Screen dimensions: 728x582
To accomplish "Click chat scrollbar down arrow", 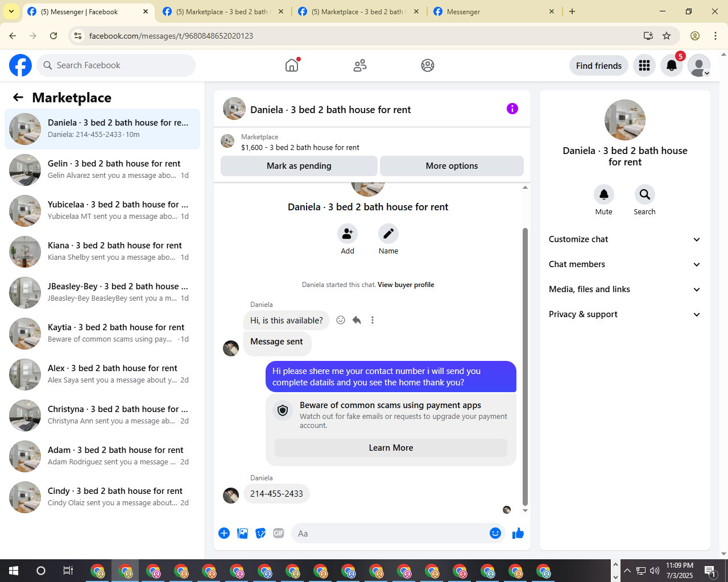I will pyautogui.click(x=525, y=510).
